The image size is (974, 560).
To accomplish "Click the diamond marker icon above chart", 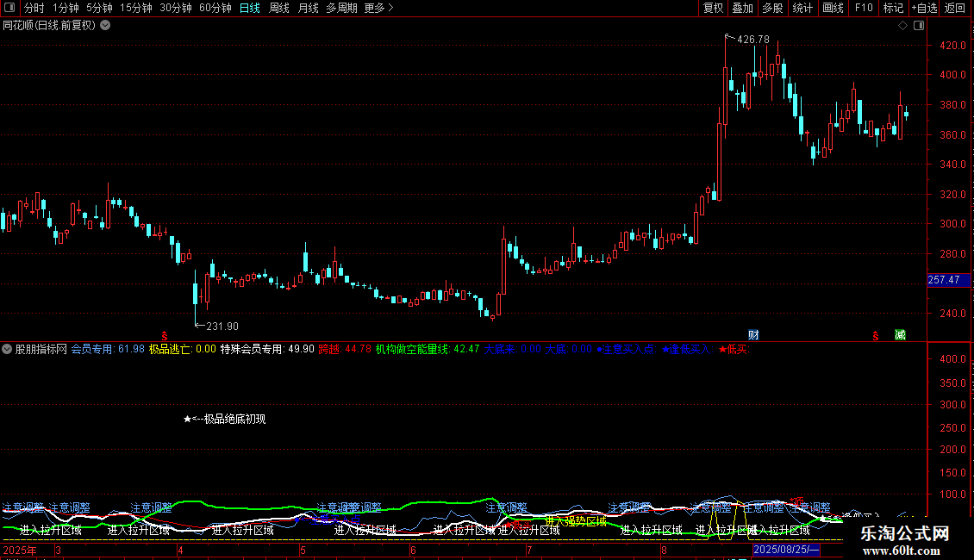I will coord(903,26).
